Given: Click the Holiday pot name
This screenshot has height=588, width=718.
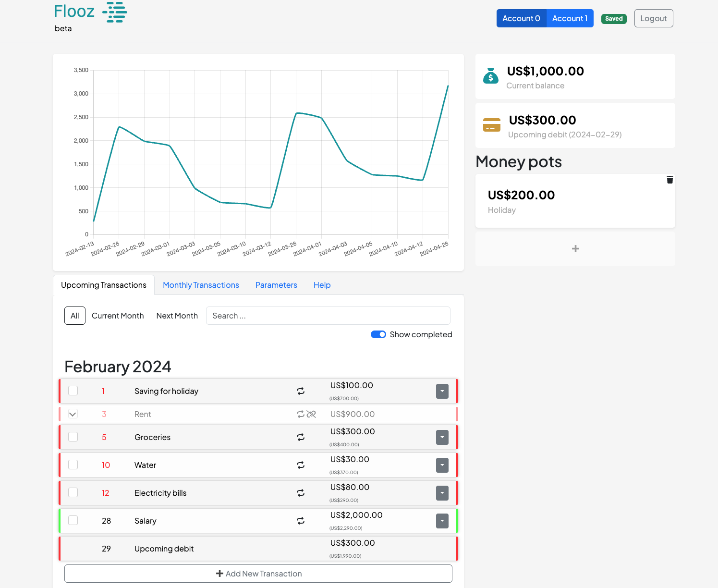Looking at the screenshot, I should click(x=502, y=210).
